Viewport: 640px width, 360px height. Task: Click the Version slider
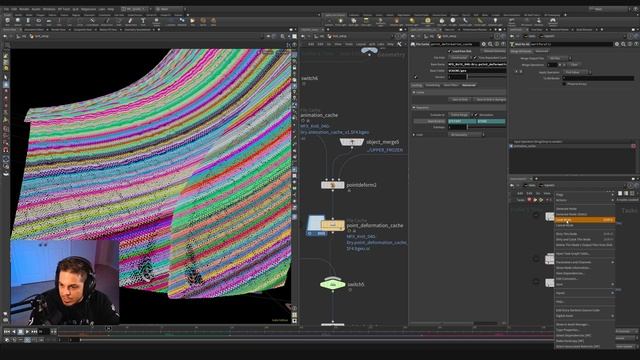point(487,77)
